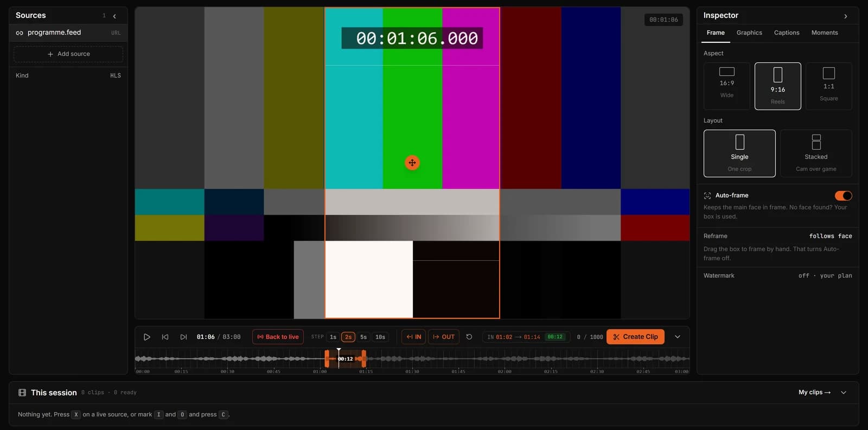Choose 9:16 Reels aspect

pos(778,86)
